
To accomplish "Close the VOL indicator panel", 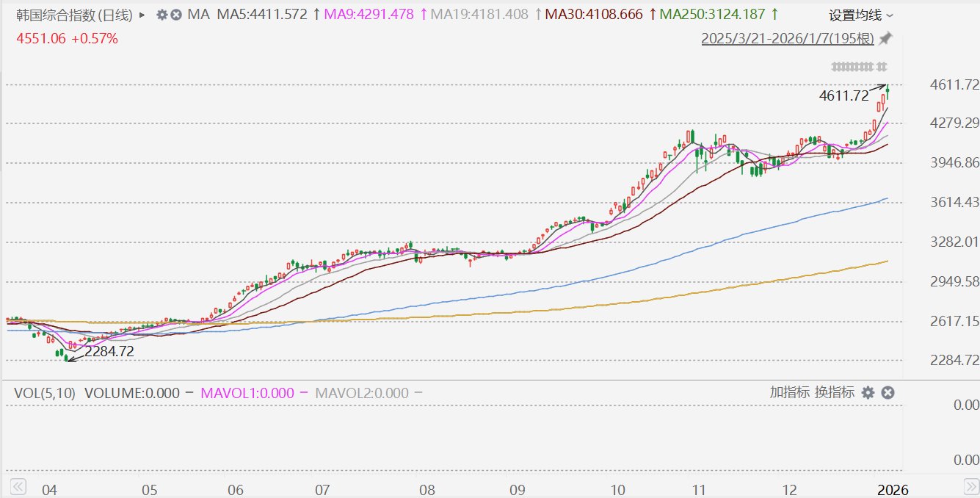I will point(888,393).
